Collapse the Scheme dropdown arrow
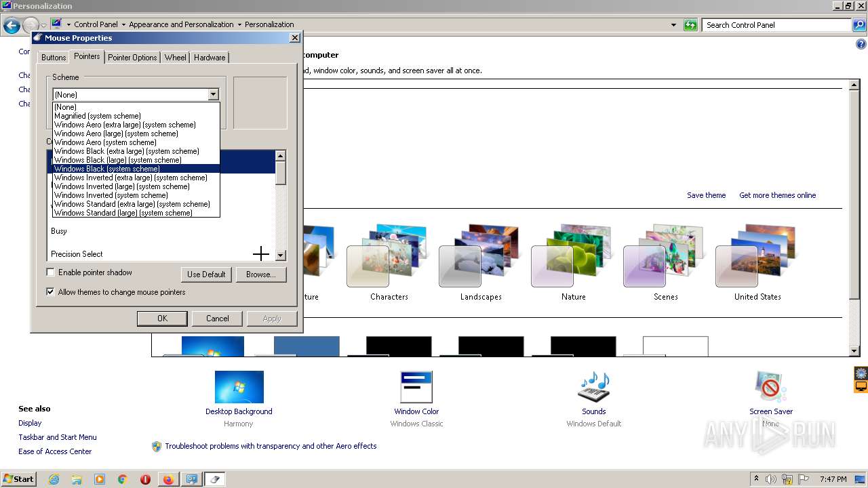The width and height of the screenshot is (868, 488). (214, 95)
